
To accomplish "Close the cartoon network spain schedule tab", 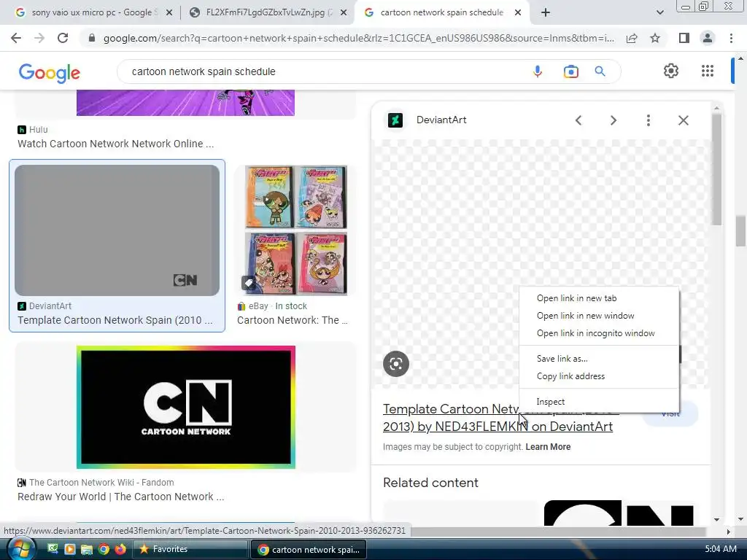I will [x=518, y=13].
